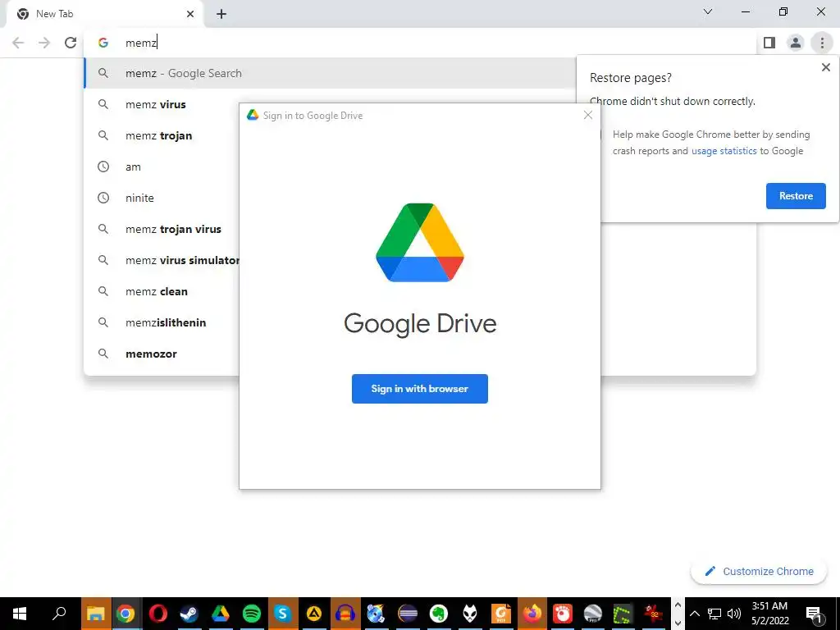
Task: Select the New Tab tab
Action: coord(104,15)
